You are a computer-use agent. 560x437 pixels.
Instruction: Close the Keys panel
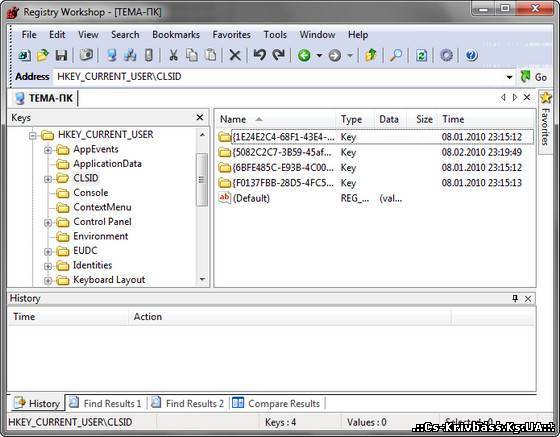[200, 117]
